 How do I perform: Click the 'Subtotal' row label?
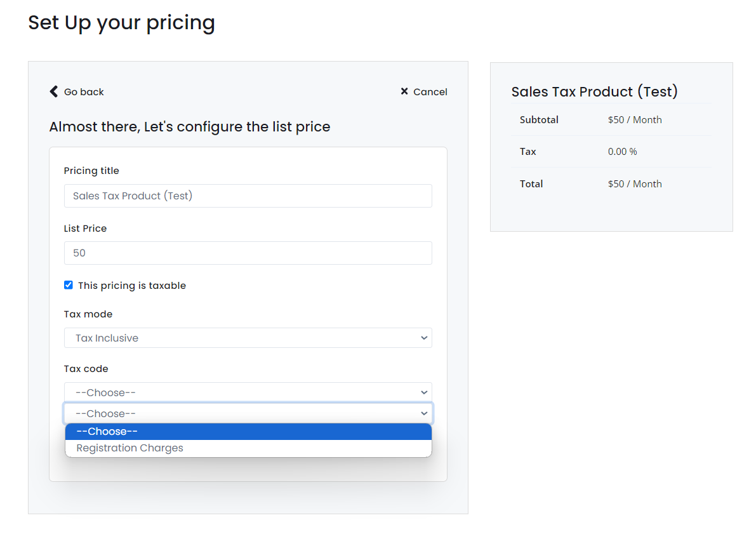tap(538, 119)
